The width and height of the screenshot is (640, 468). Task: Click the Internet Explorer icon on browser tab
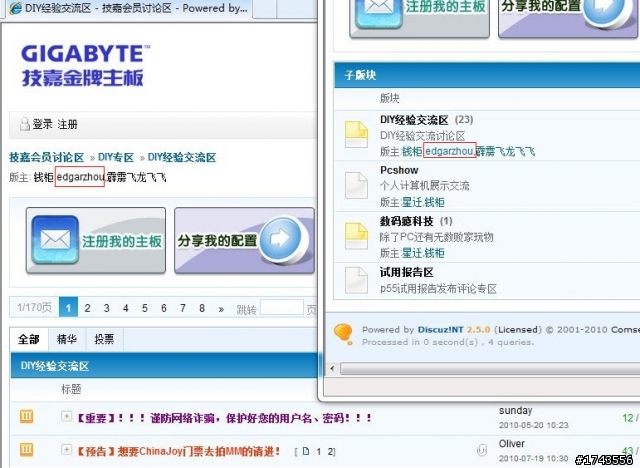coord(16,8)
